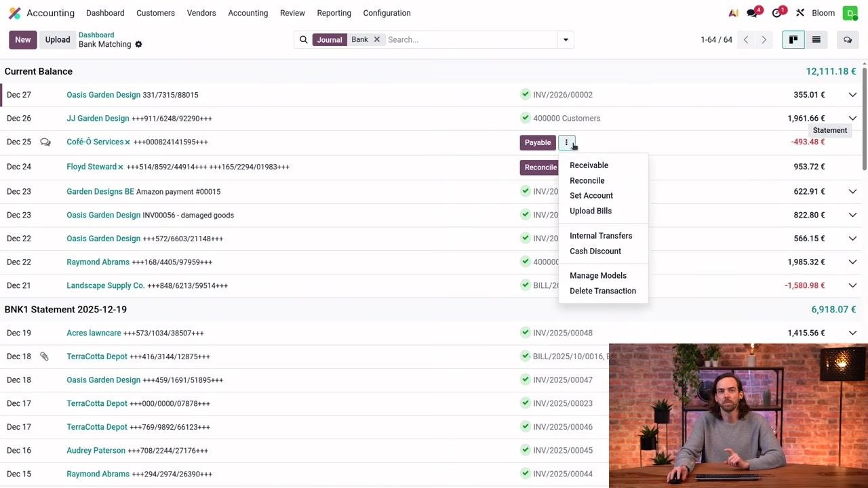Open the debug tools wrench icon

point(800,13)
